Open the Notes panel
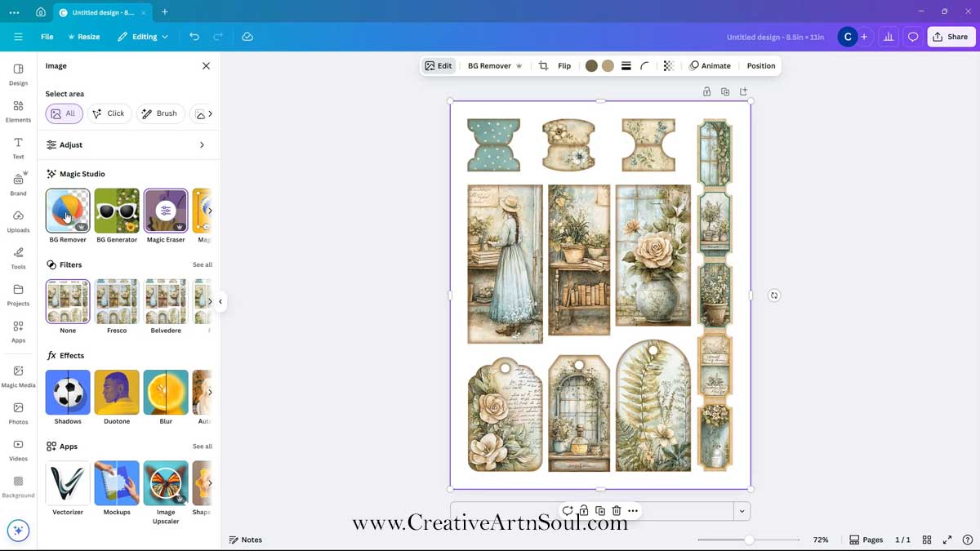The width and height of the screenshot is (980, 551). [246, 540]
